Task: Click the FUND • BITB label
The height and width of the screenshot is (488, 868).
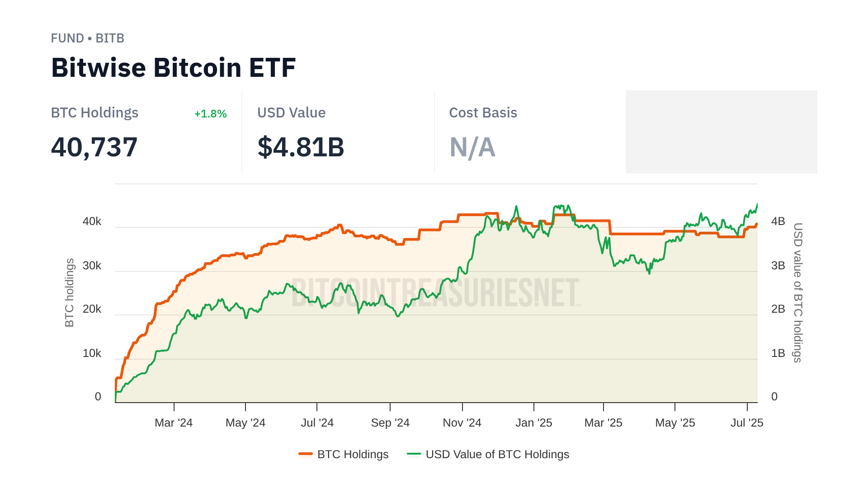Action: [87, 38]
